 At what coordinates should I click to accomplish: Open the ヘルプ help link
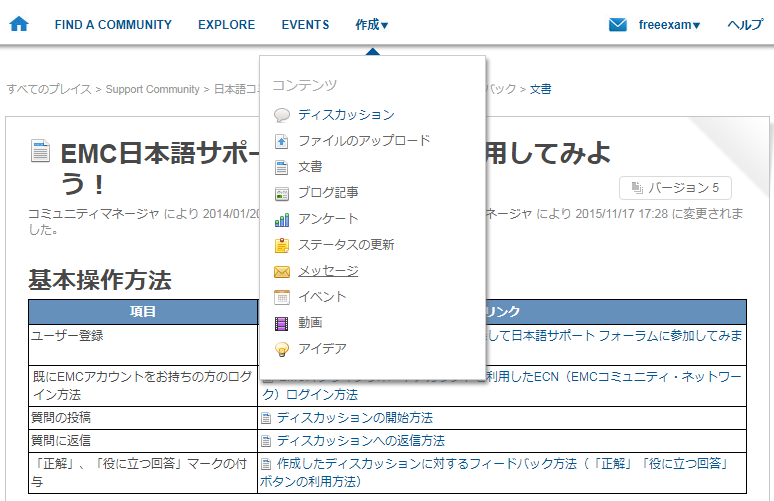coord(745,25)
